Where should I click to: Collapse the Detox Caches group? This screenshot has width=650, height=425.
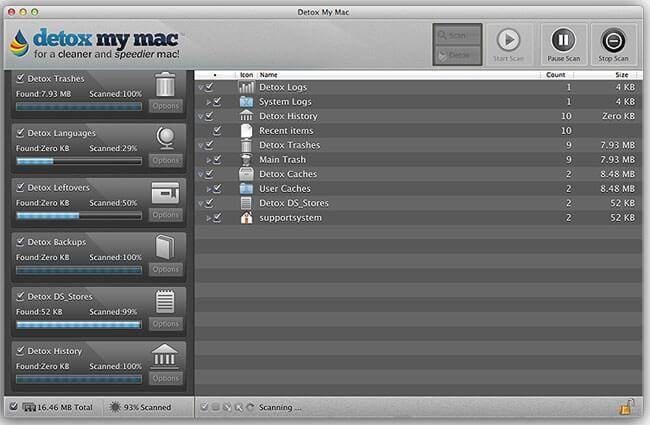201,174
